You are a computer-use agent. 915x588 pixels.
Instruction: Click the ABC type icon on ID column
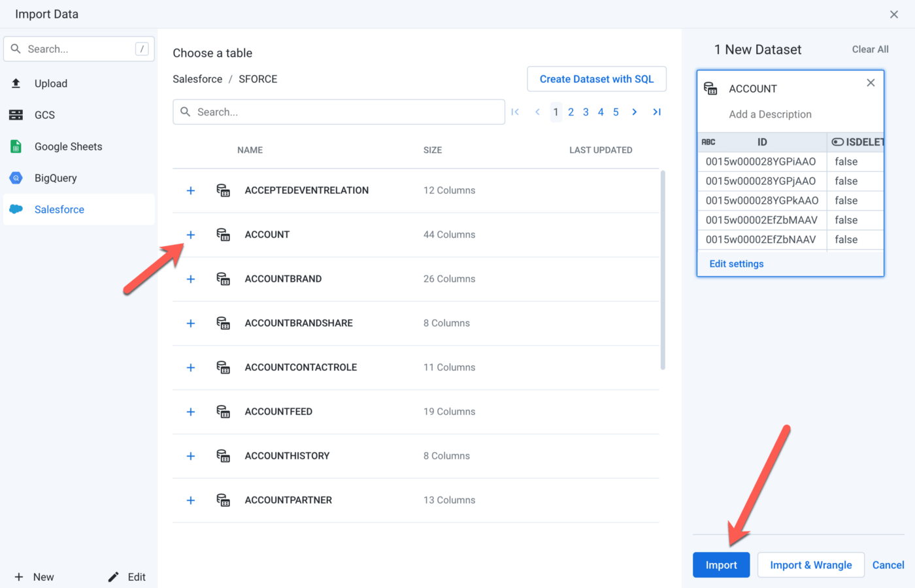[x=708, y=142]
